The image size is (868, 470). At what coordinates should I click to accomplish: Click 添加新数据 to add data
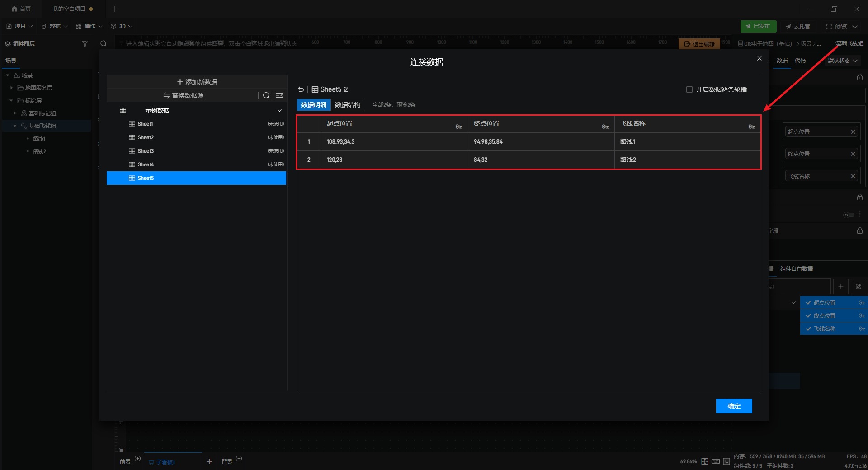[197, 82]
